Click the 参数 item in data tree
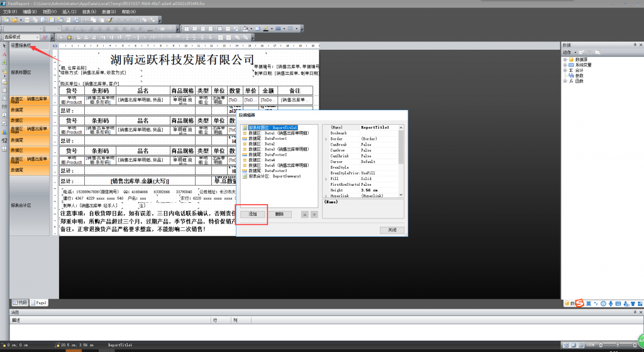The height and width of the screenshot is (352, 644). coord(579,76)
